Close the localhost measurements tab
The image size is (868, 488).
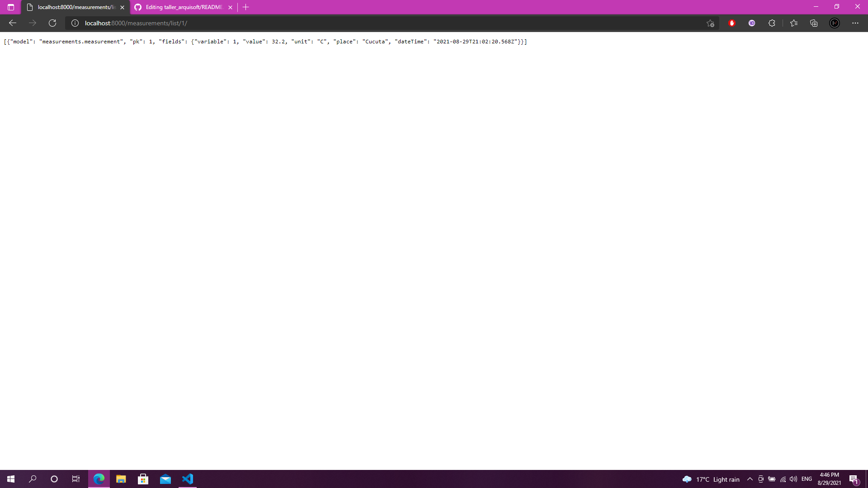coord(123,7)
